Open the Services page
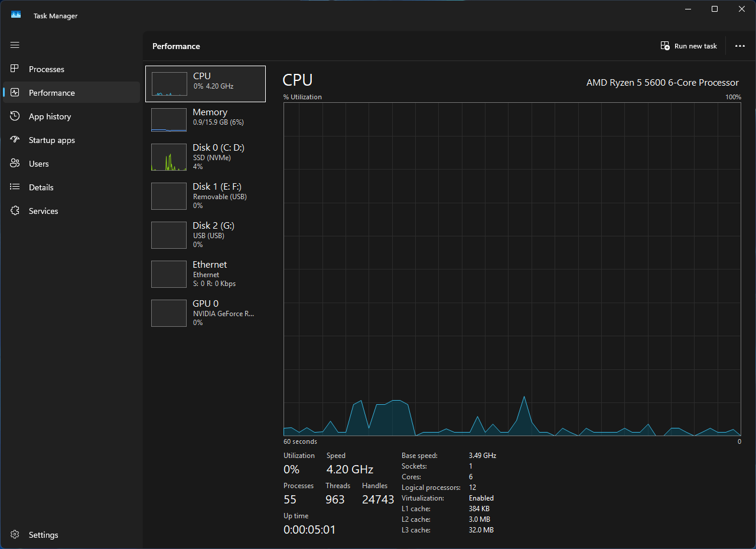 43,211
